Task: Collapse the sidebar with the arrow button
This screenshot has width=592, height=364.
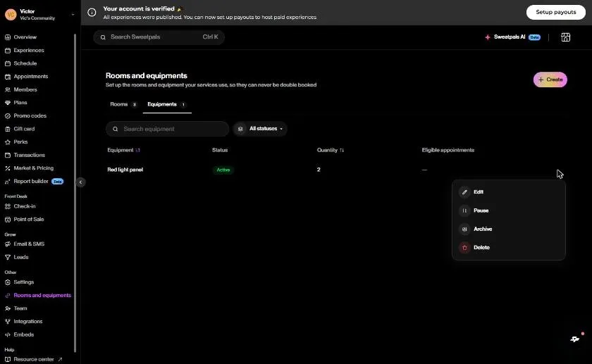Action: tap(80, 182)
